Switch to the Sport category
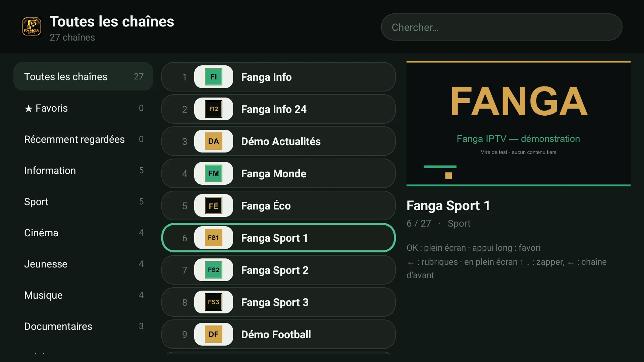644x362 pixels. 83,201
